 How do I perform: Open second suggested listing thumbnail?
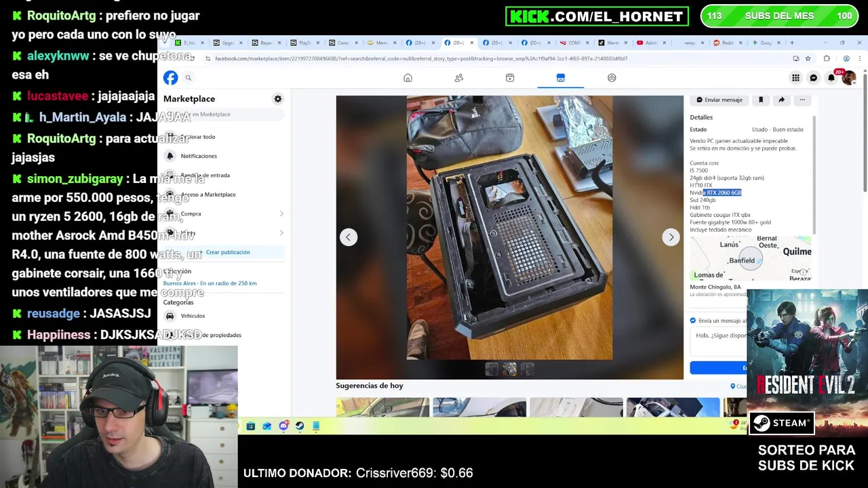point(479,407)
